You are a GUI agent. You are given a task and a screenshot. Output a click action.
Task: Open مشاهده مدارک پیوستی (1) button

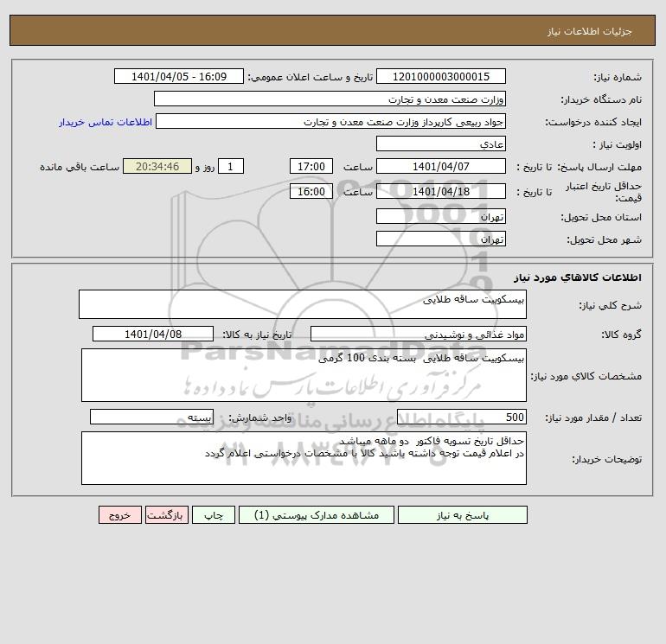point(317,514)
